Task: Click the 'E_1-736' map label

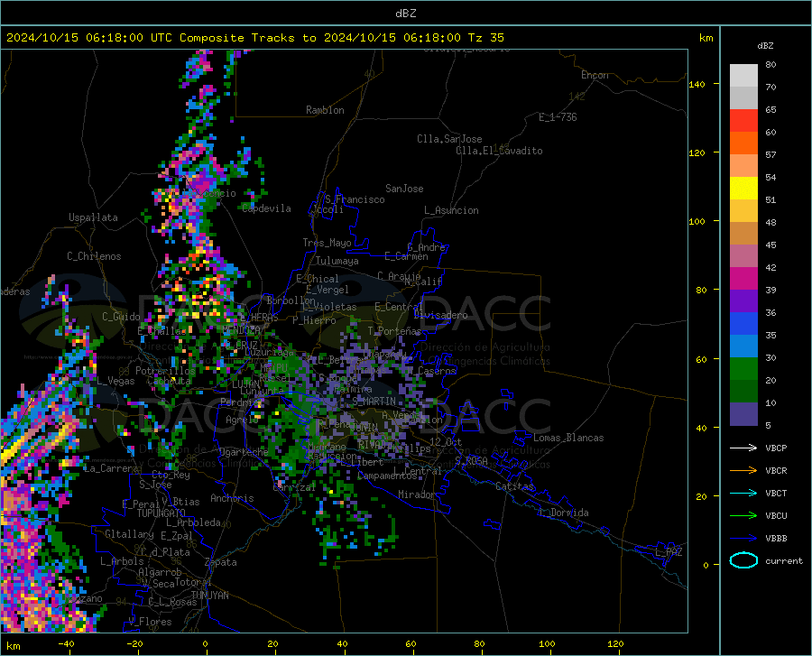Action: point(558,117)
